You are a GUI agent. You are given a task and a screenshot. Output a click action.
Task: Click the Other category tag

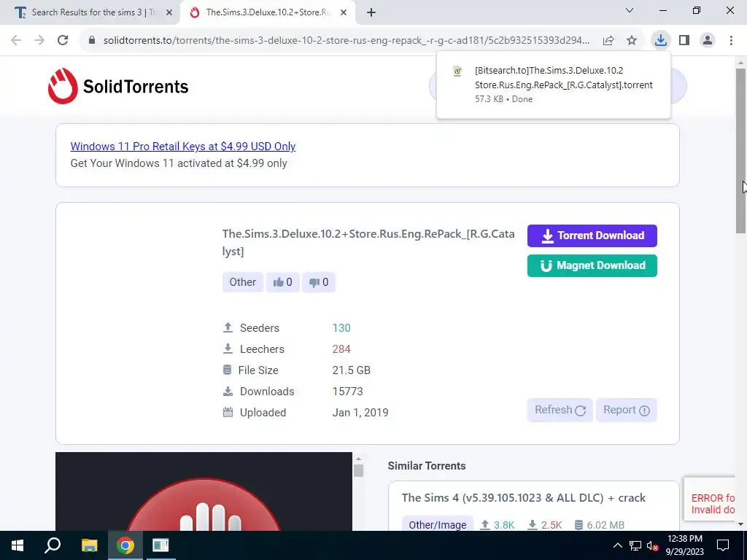pos(242,282)
